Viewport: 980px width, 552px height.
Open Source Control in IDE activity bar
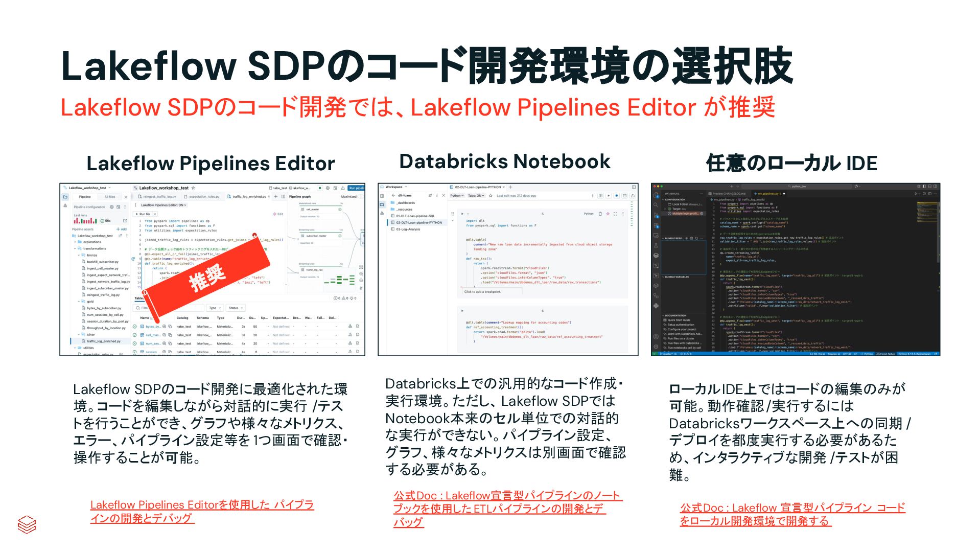click(656, 215)
